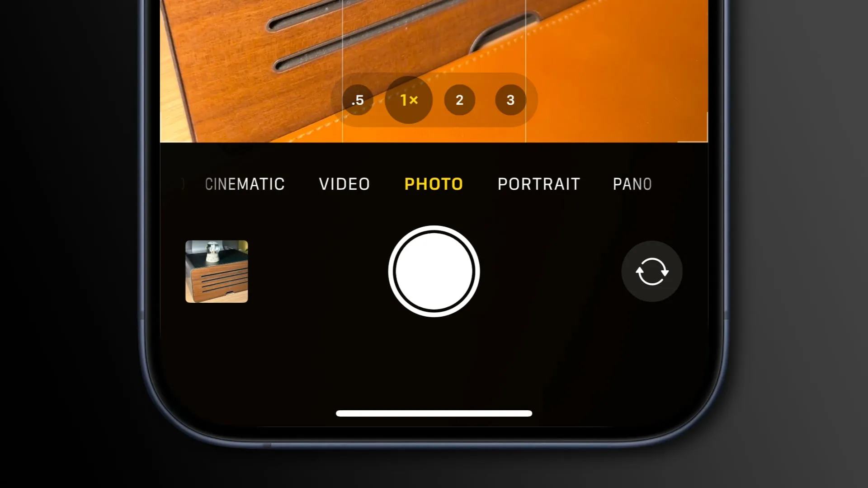Switch to VIDEO camera mode
Image resolution: width=868 pixels, height=488 pixels.
pos(344,183)
